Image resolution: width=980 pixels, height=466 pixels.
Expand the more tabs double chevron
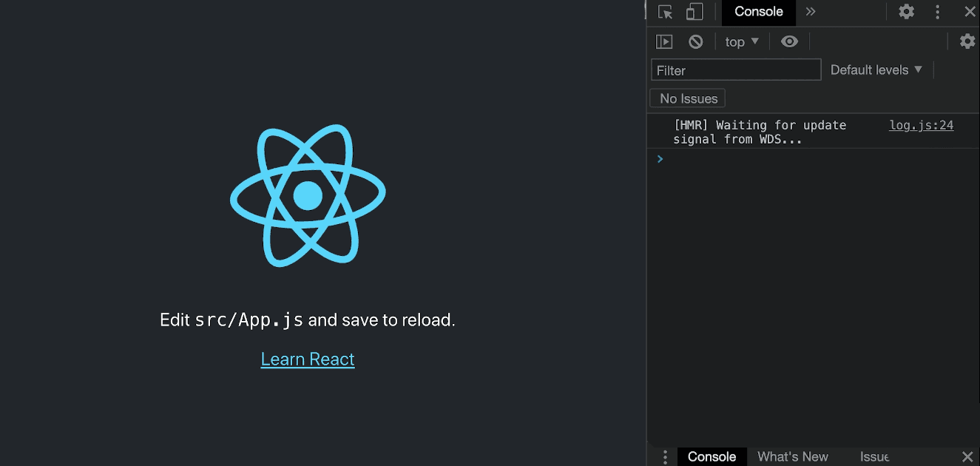click(811, 12)
